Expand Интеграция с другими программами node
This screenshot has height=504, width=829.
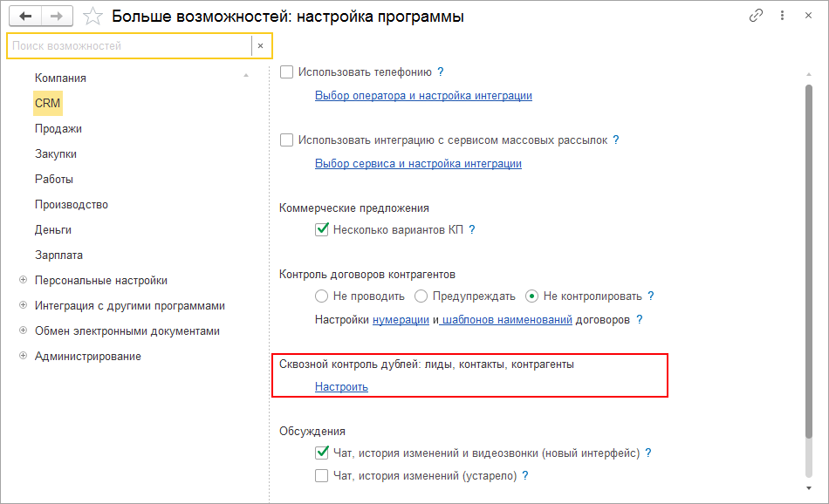[x=22, y=306]
